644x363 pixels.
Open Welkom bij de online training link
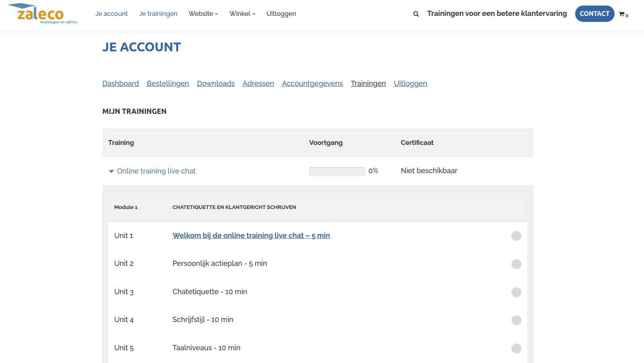pyautogui.click(x=251, y=236)
